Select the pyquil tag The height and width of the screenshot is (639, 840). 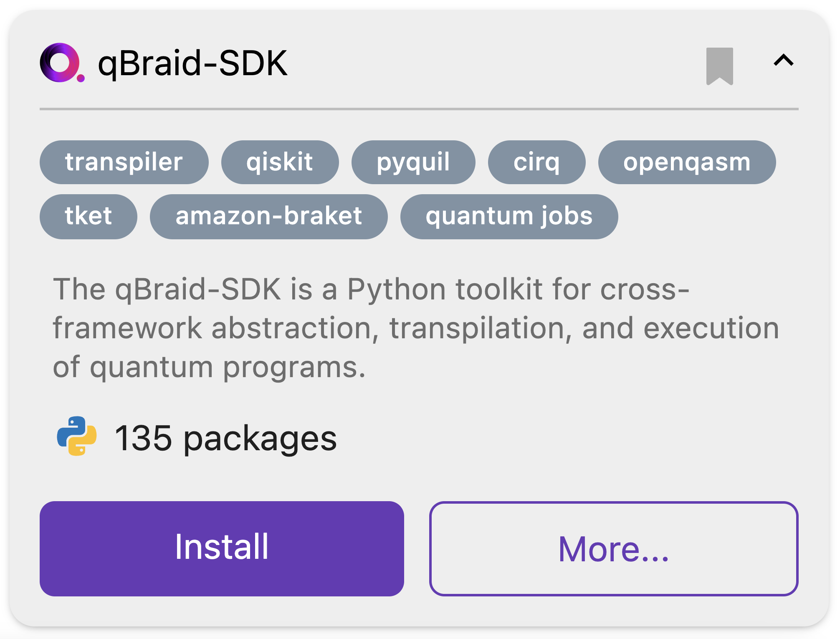click(x=413, y=162)
